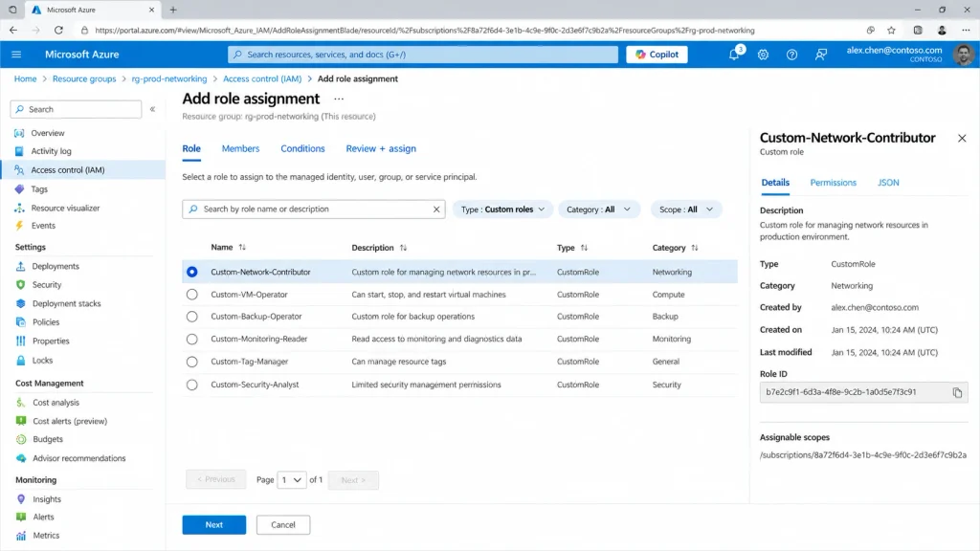Select the Custom-Security-Analyst role radio button
This screenshot has height=551, width=980.
191,385
